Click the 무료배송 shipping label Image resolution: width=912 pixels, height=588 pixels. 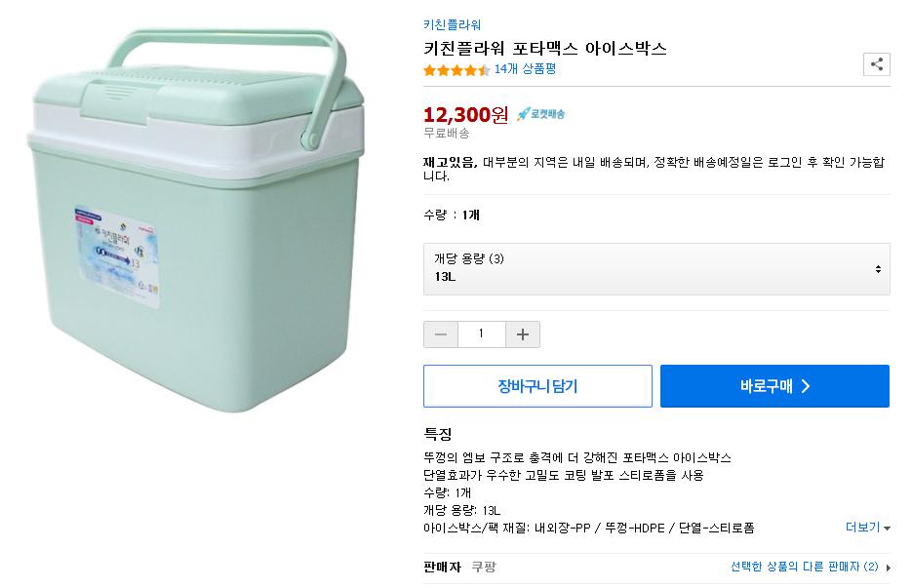[446, 133]
